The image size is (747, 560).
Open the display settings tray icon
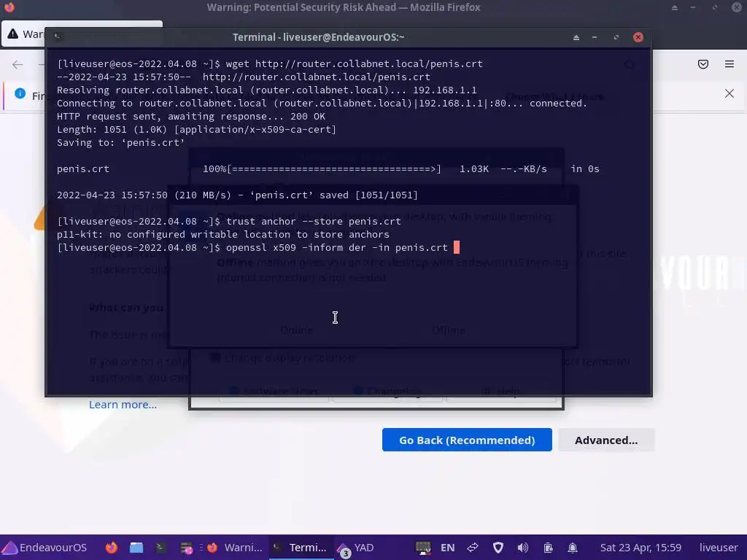tap(423, 548)
